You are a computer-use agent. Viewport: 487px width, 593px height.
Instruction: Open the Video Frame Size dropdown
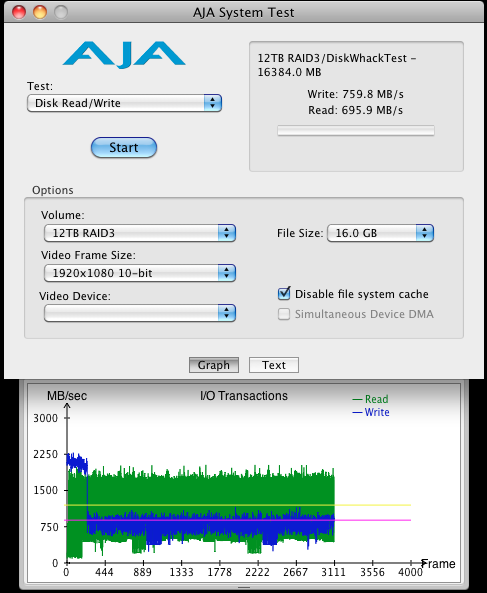[140, 273]
